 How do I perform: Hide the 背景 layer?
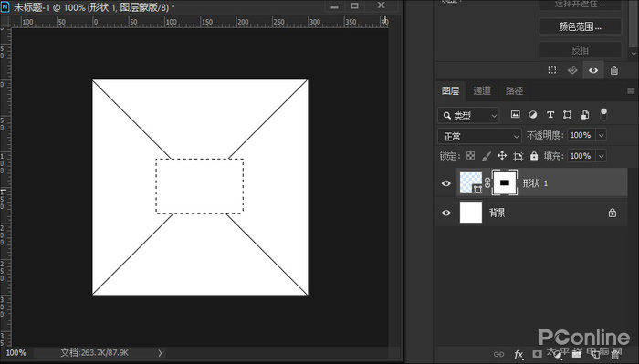[446, 213]
